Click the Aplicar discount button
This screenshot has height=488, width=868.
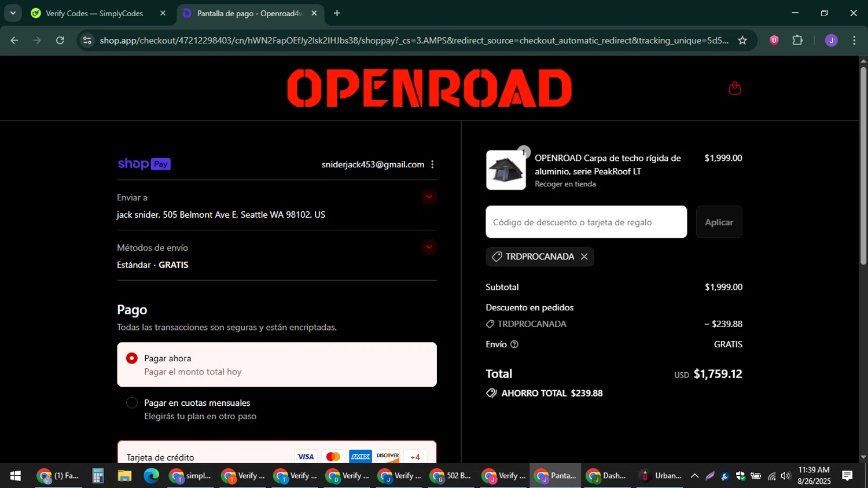(719, 222)
